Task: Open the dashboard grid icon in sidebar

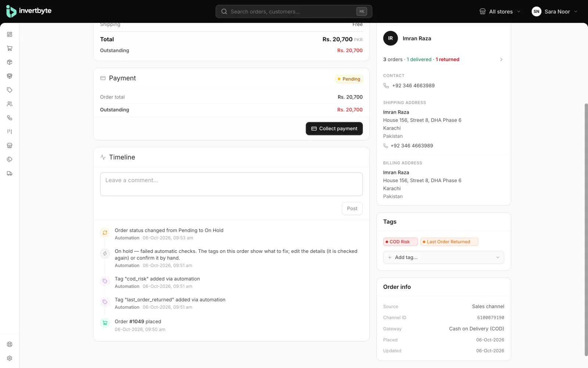Action: tap(10, 34)
